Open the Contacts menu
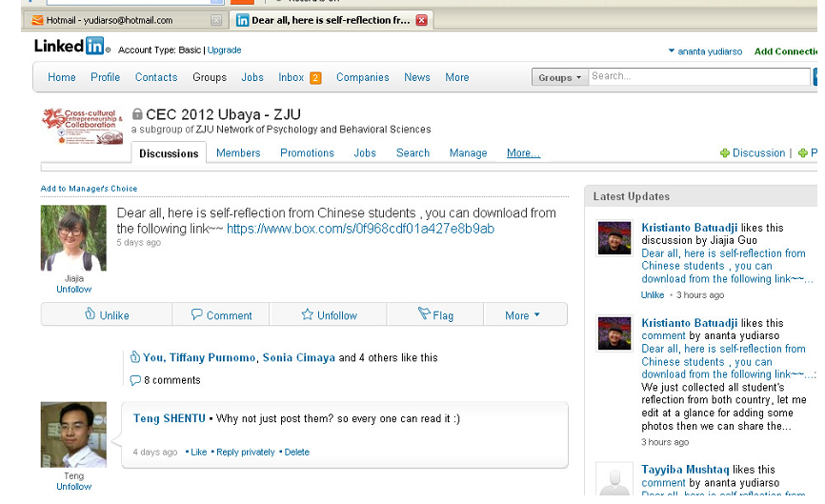Viewport: 825px width, 504px height. click(156, 77)
